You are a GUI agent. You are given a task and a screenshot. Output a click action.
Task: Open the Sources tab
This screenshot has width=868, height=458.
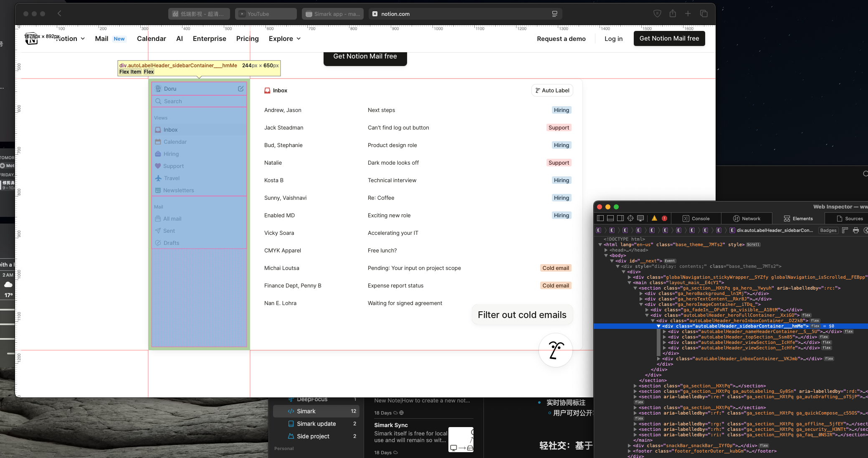[x=850, y=218]
